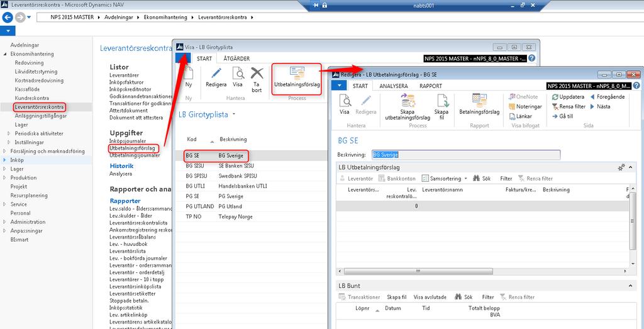Viewport: 644px width, 329px height.
Task: Click Rensa filter in Sida group
Action: pos(569,106)
